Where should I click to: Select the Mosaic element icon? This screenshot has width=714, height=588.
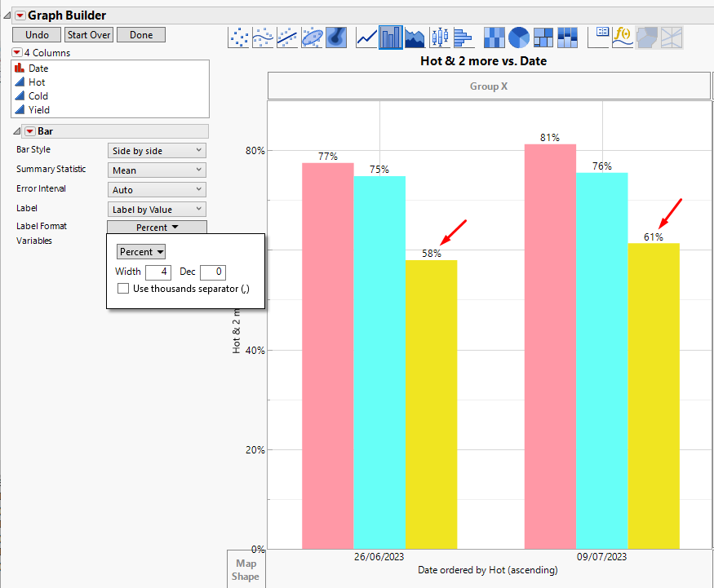click(567, 38)
